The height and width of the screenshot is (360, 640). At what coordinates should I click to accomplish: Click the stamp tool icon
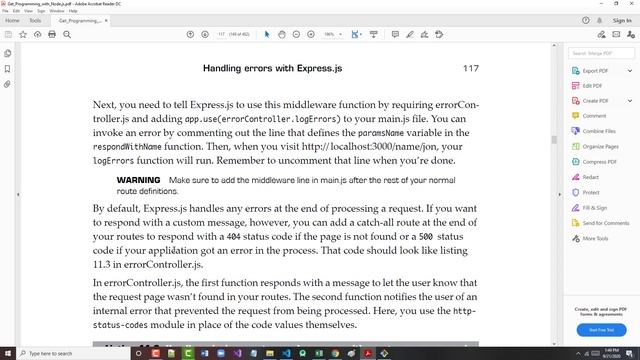tap(439, 35)
